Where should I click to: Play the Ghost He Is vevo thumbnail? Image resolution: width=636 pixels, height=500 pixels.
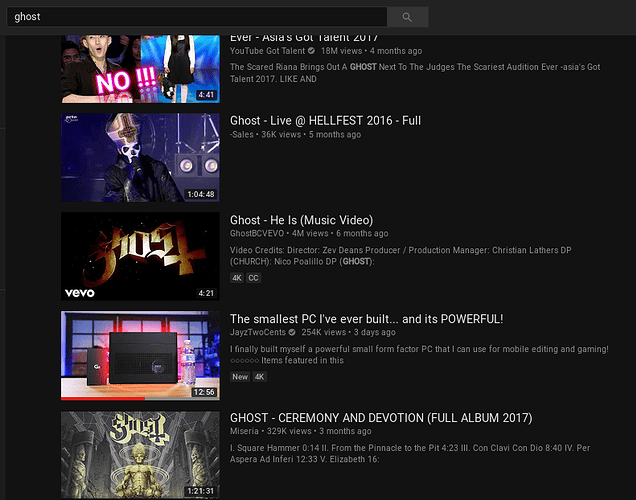[x=140, y=256]
